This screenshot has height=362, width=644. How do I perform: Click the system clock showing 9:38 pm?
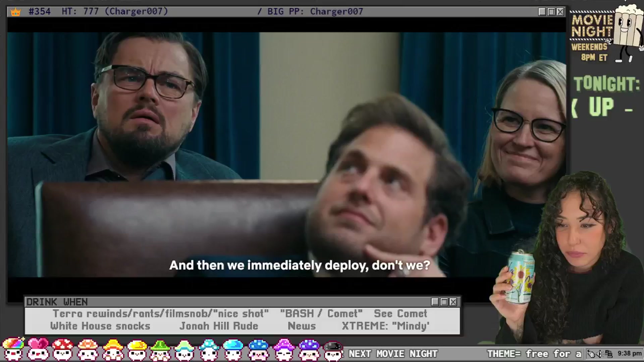click(x=630, y=354)
